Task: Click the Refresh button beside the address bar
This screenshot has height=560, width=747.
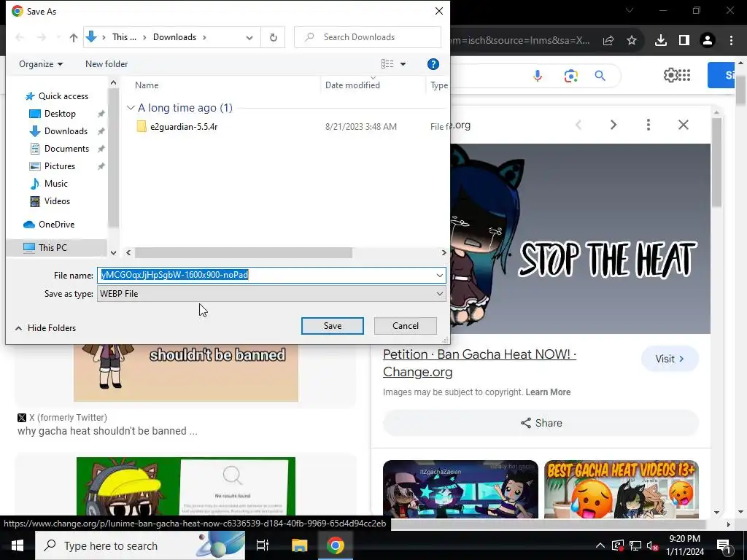Action: click(274, 37)
